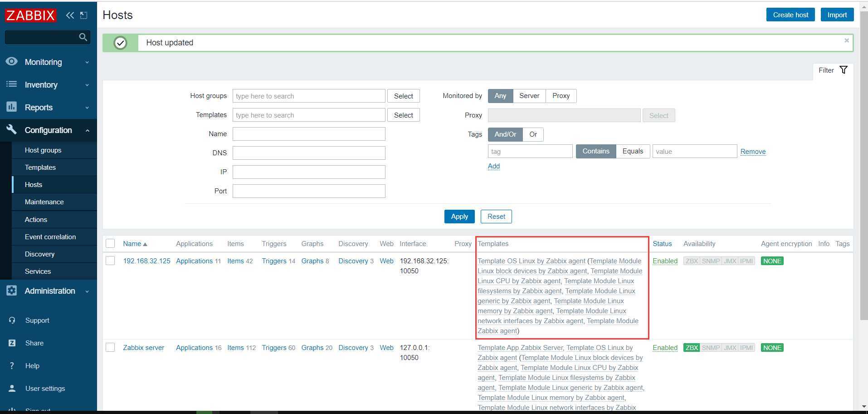The width and height of the screenshot is (868, 414).
Task: Click the NONE encryption badge for 192.168.32.125
Action: [772, 261]
